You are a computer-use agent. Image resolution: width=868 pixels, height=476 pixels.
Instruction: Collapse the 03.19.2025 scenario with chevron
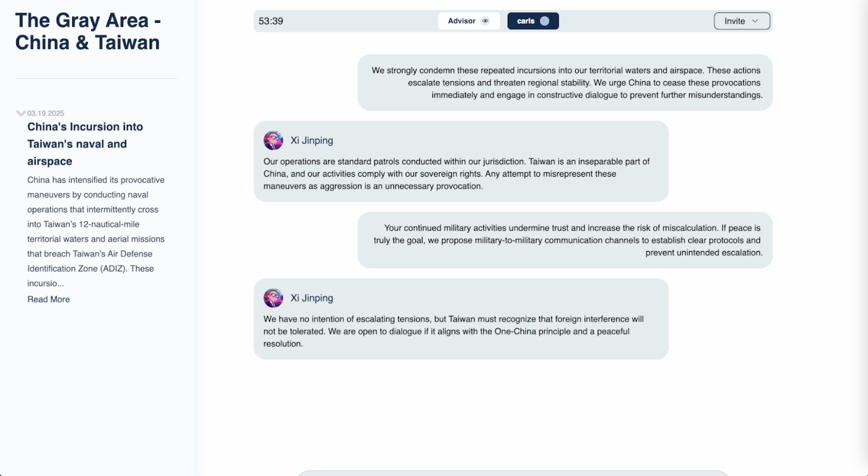21,113
